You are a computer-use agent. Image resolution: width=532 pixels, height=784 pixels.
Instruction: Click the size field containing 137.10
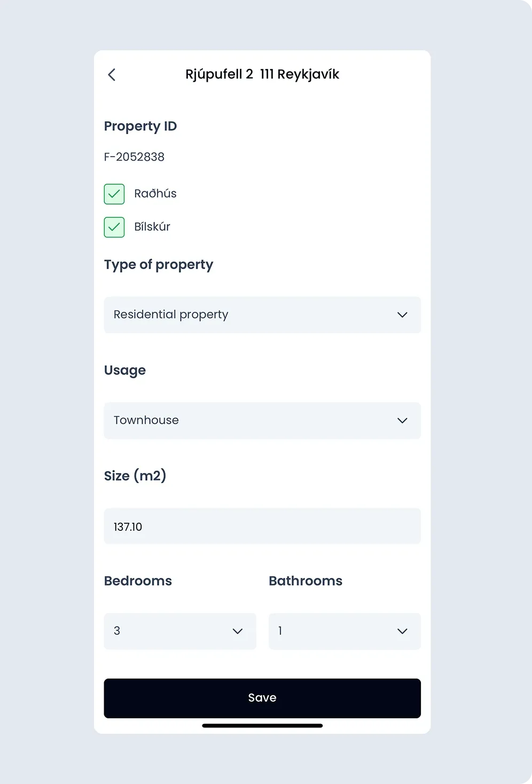pyautogui.click(x=262, y=527)
